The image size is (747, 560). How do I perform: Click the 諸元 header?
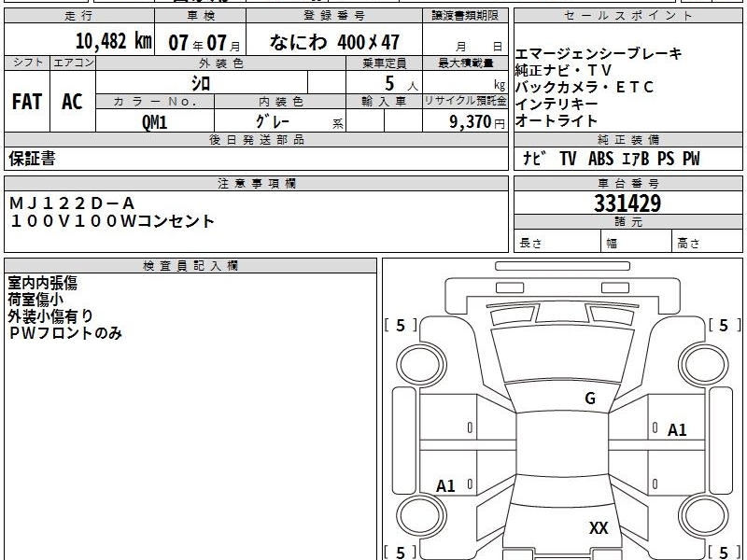(x=627, y=222)
